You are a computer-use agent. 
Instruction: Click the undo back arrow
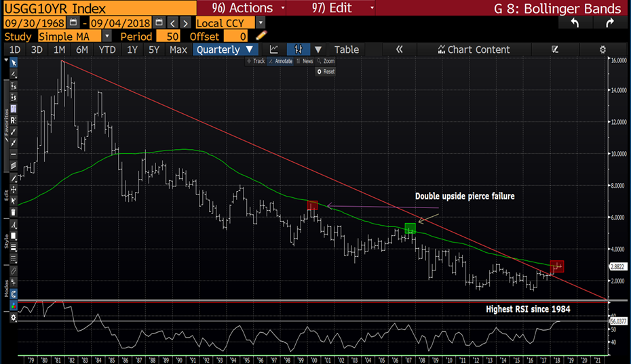coord(575,23)
